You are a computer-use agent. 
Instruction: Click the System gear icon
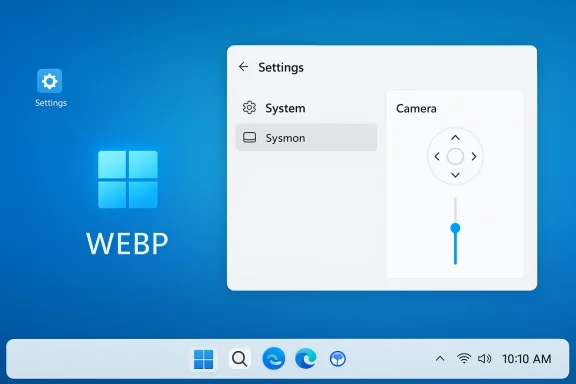point(249,108)
